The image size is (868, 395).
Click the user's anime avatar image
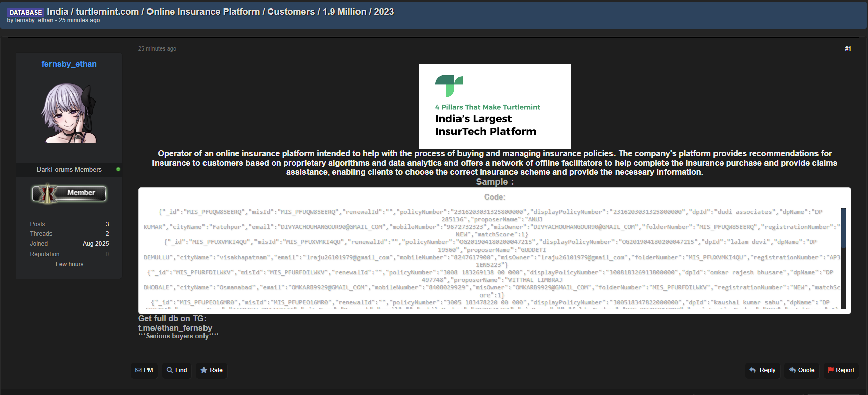pos(69,114)
